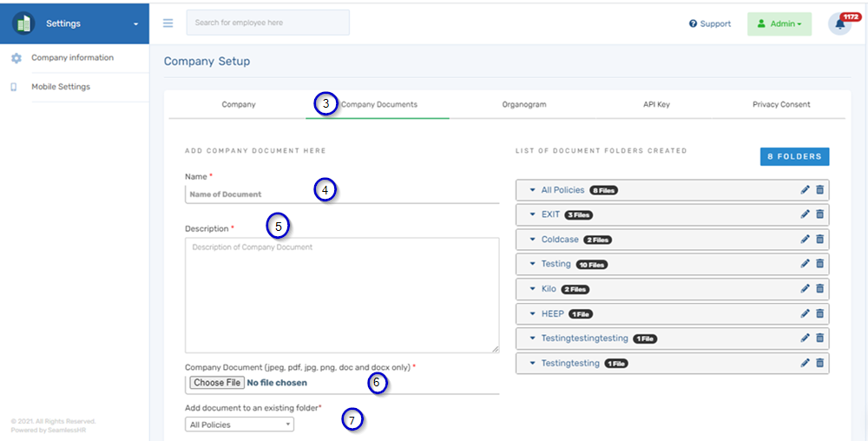Delete the Testing folder with its trash icon

[820, 264]
